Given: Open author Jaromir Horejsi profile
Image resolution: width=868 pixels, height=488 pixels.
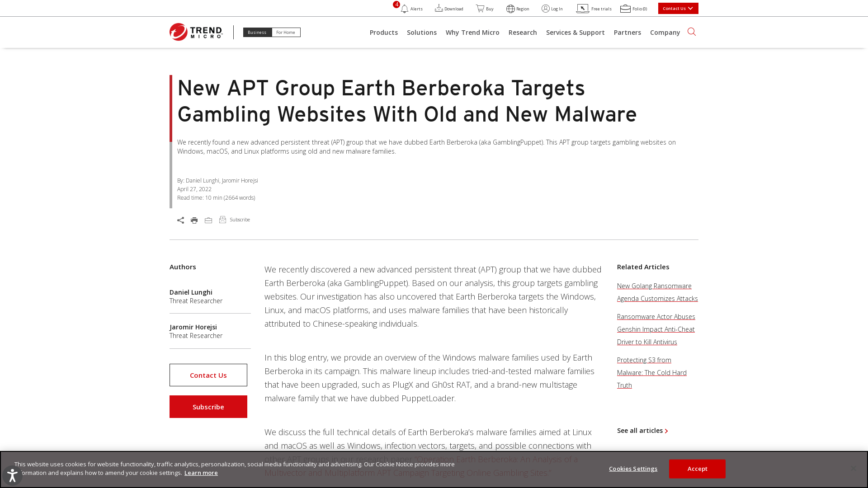Looking at the screenshot, I should [193, 327].
